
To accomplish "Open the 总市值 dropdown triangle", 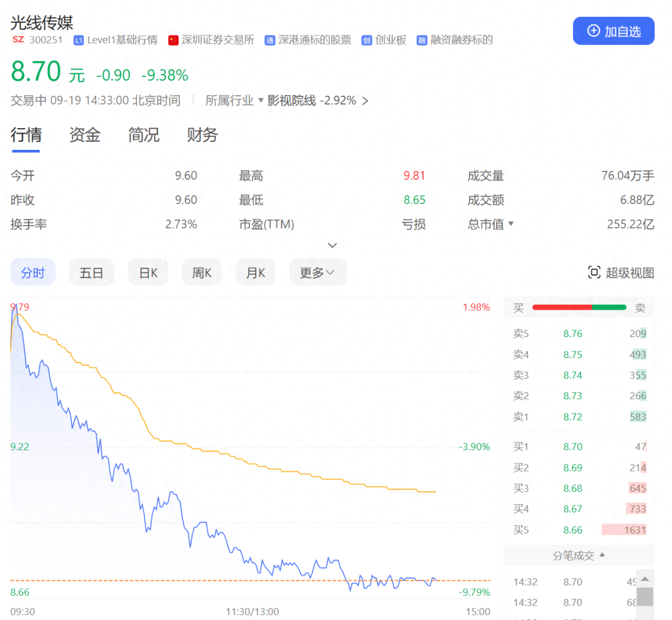I will tap(510, 223).
